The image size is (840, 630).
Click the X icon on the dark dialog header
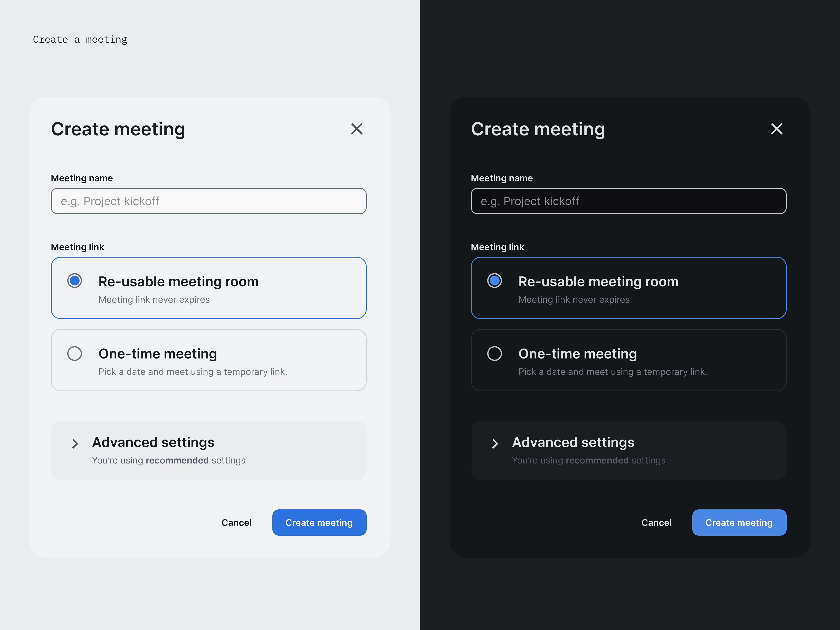click(x=777, y=129)
